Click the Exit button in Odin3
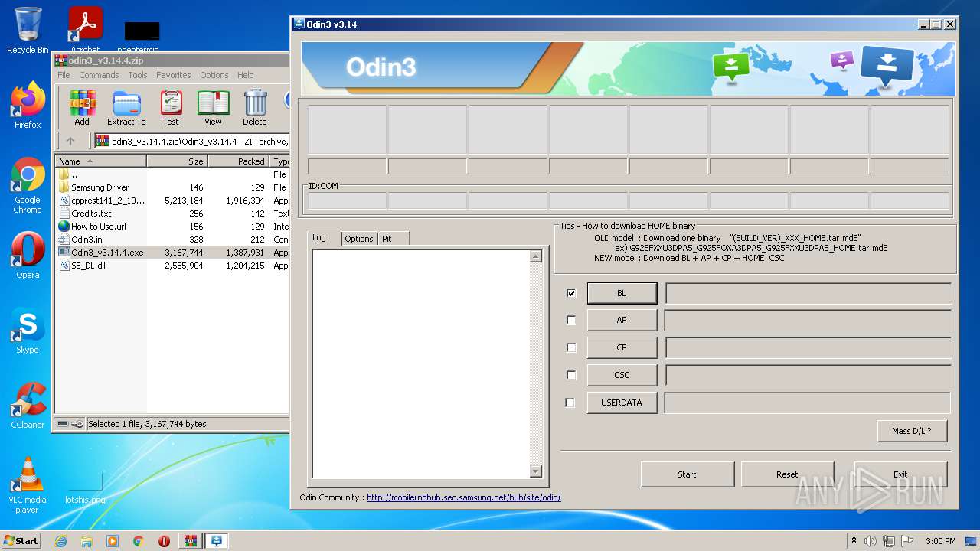The image size is (980, 551). [900, 474]
